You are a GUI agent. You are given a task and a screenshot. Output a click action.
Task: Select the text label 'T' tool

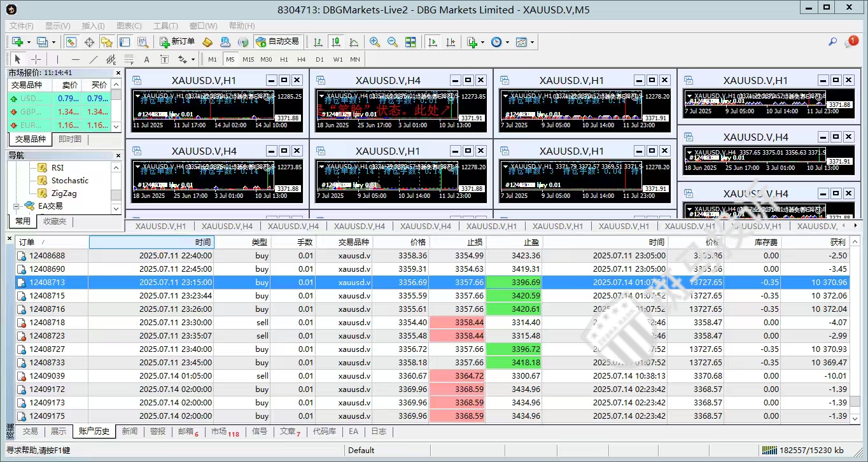tap(164, 59)
